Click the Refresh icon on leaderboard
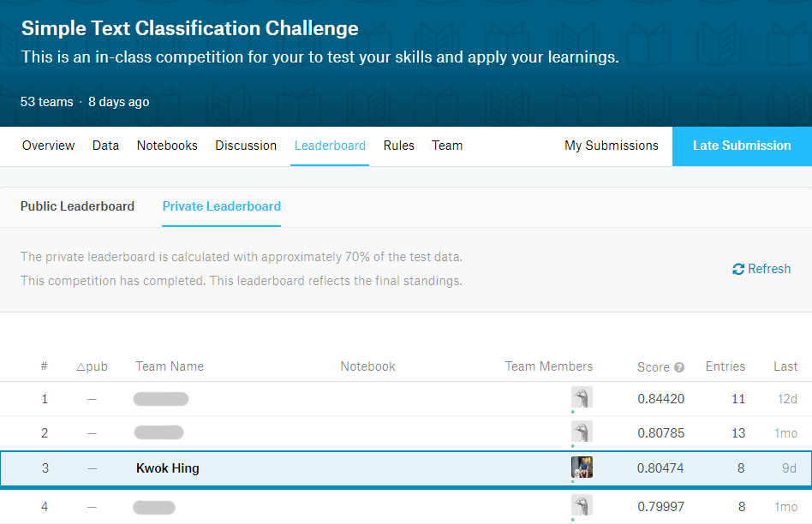This screenshot has width=812, height=524. [738, 269]
